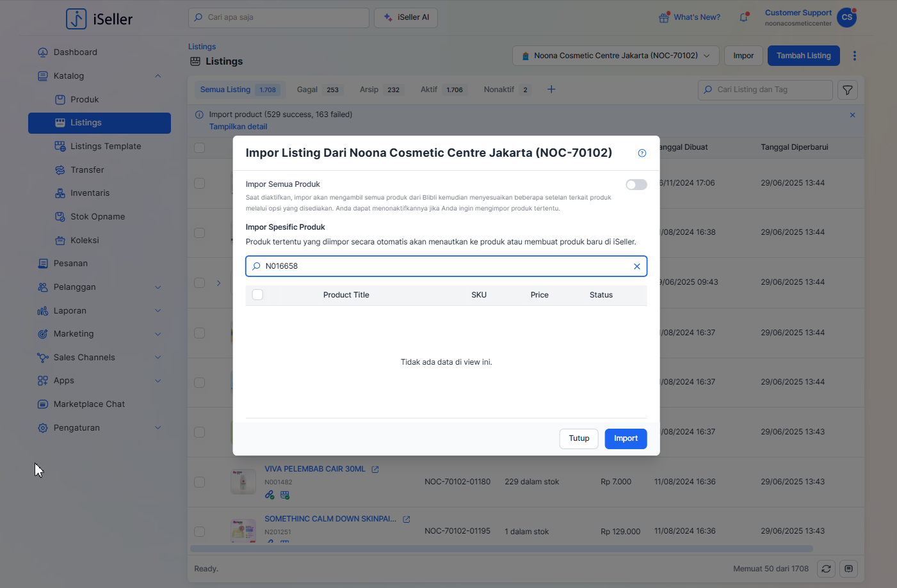Expand the Laporan menu

(x=158, y=311)
